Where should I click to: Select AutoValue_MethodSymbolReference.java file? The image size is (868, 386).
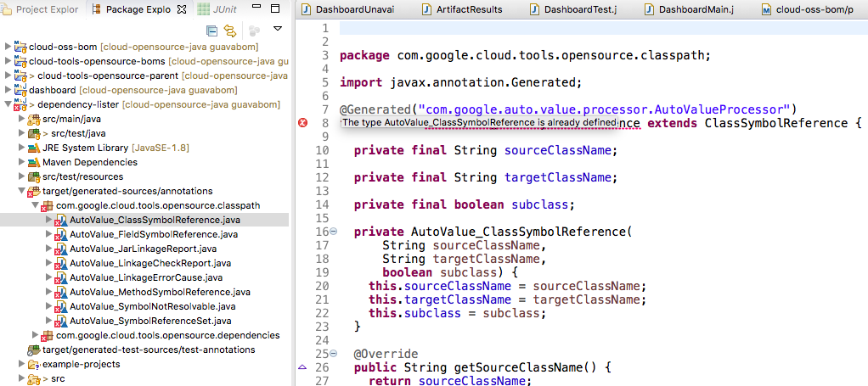[x=161, y=292]
